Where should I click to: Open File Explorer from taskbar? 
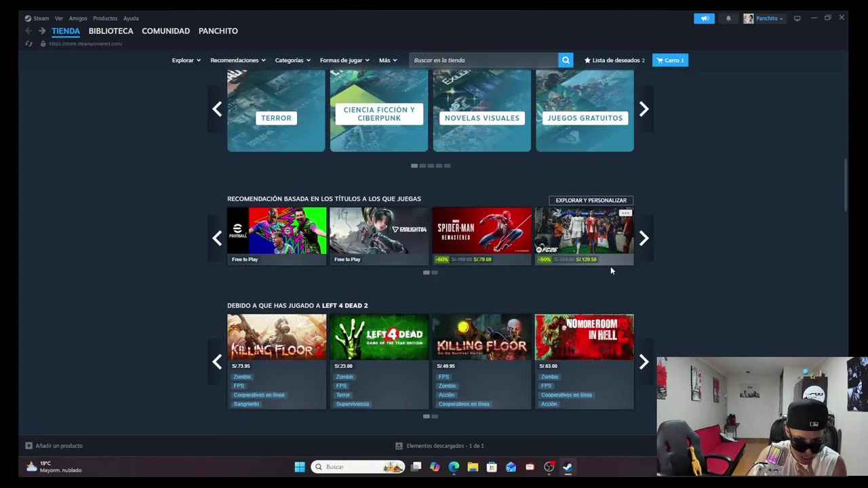pyautogui.click(x=473, y=467)
